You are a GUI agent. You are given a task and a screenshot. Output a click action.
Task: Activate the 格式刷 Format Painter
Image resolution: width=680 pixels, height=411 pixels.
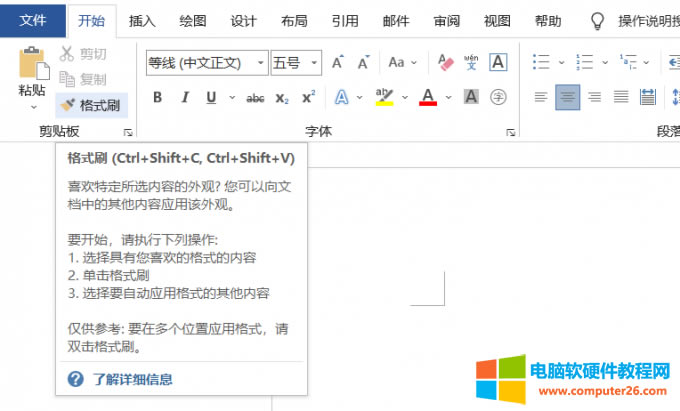(x=92, y=105)
